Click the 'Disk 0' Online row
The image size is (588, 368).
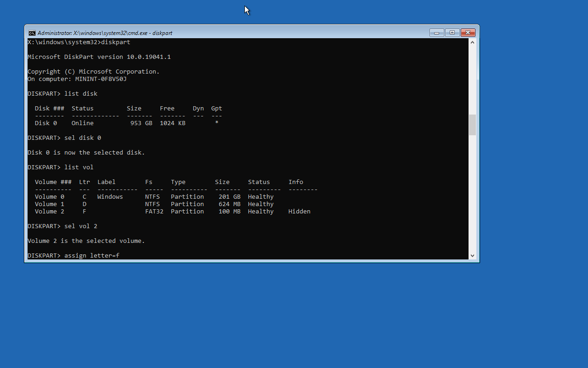(127, 123)
